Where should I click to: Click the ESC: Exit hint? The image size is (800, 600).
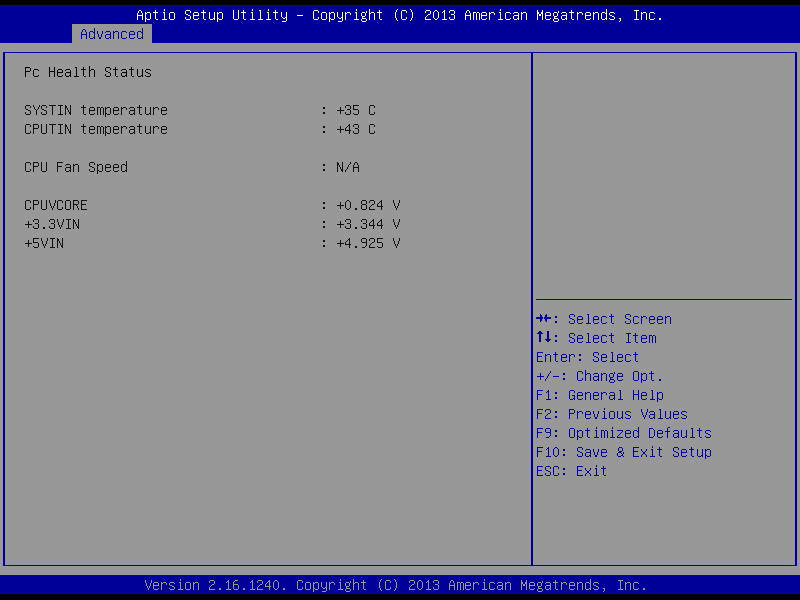click(x=571, y=471)
